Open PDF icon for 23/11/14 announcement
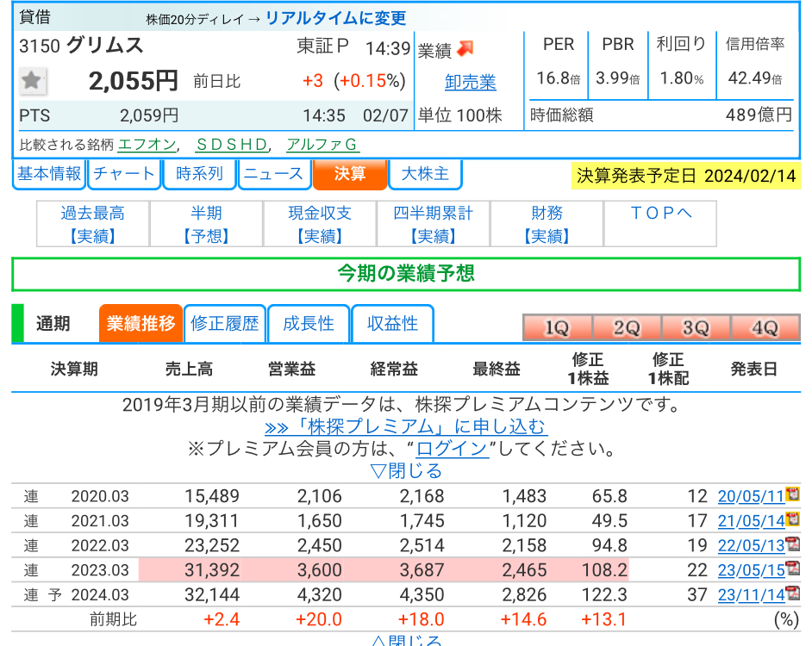 click(x=792, y=593)
